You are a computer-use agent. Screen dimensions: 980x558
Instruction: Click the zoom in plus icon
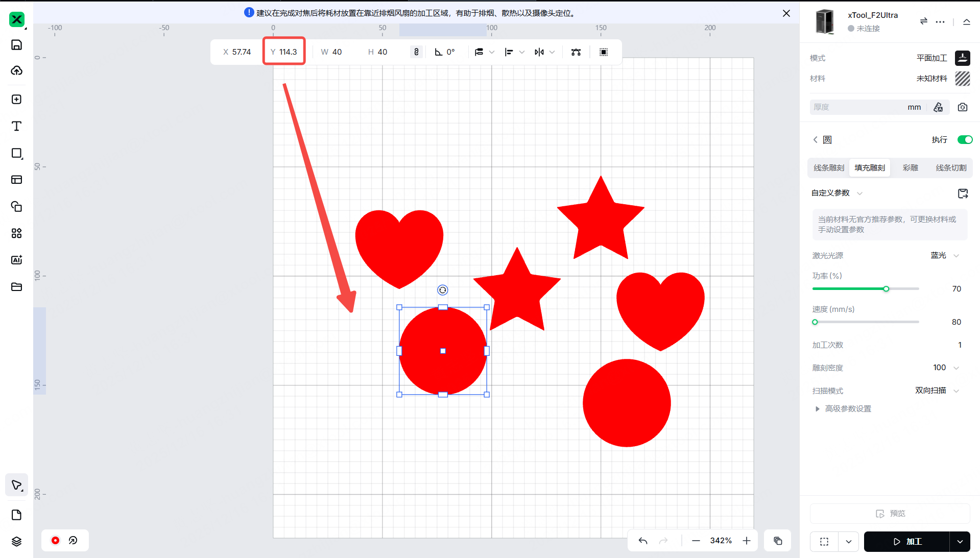(x=747, y=541)
